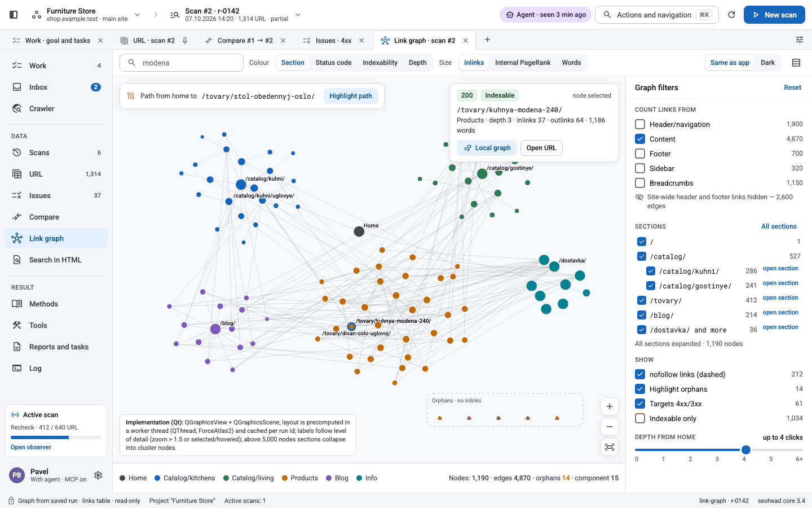Image resolution: width=812 pixels, height=508 pixels.
Task: Click the Highlight path button
Action: point(351,96)
